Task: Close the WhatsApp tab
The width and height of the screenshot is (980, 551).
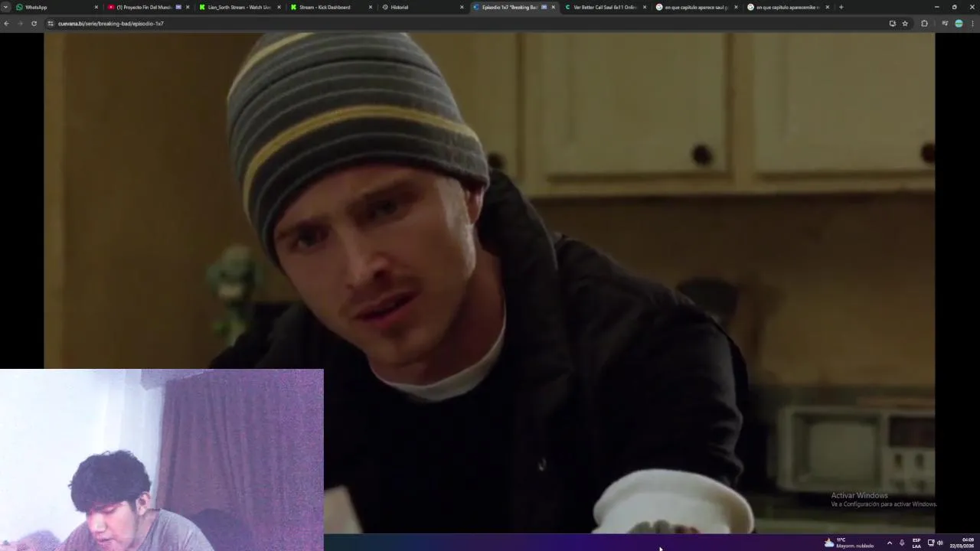Action: coord(96,7)
